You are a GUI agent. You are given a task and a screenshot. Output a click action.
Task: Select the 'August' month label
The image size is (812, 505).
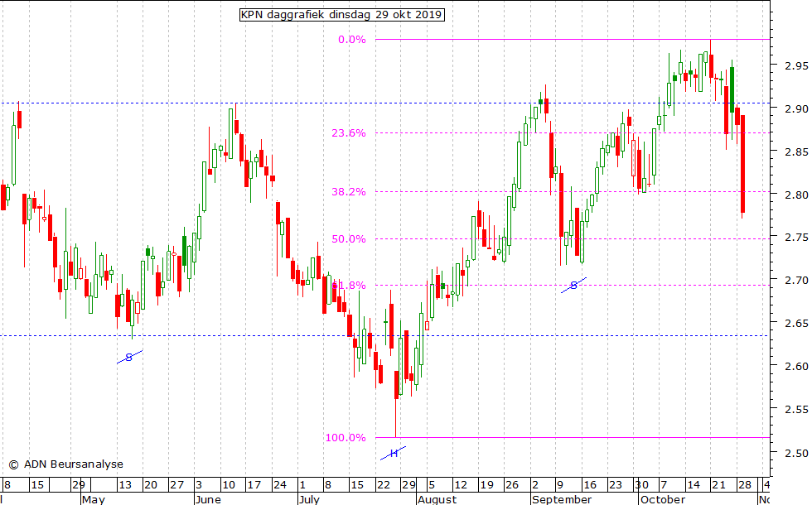tap(437, 499)
